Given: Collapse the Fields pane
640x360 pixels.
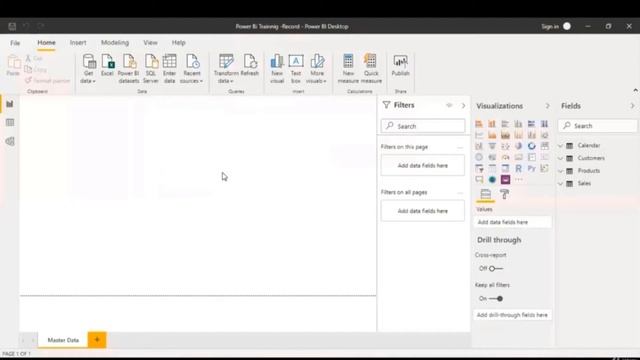Looking at the screenshot, I should pos(632,106).
